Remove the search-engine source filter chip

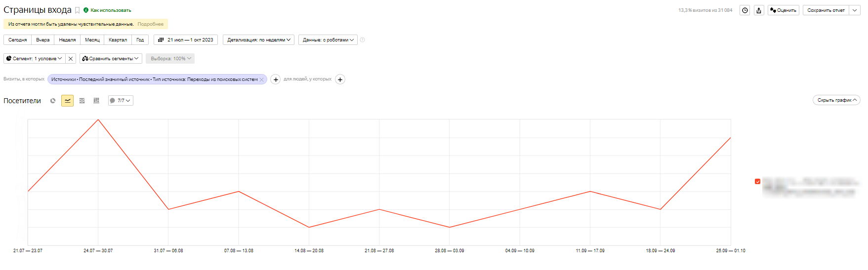[262, 79]
